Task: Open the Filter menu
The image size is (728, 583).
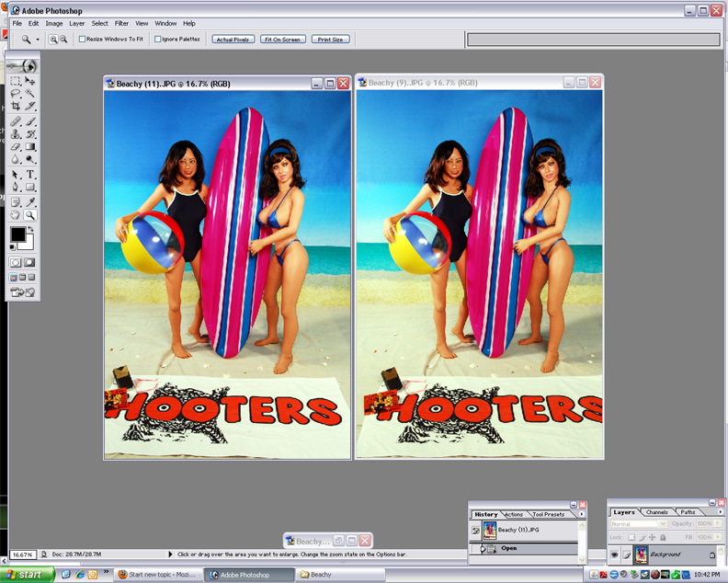Action: 121,23
